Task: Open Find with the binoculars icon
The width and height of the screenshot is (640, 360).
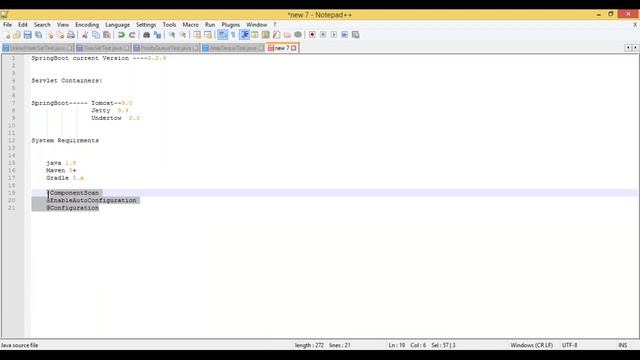Action: pyautogui.click(x=146, y=35)
